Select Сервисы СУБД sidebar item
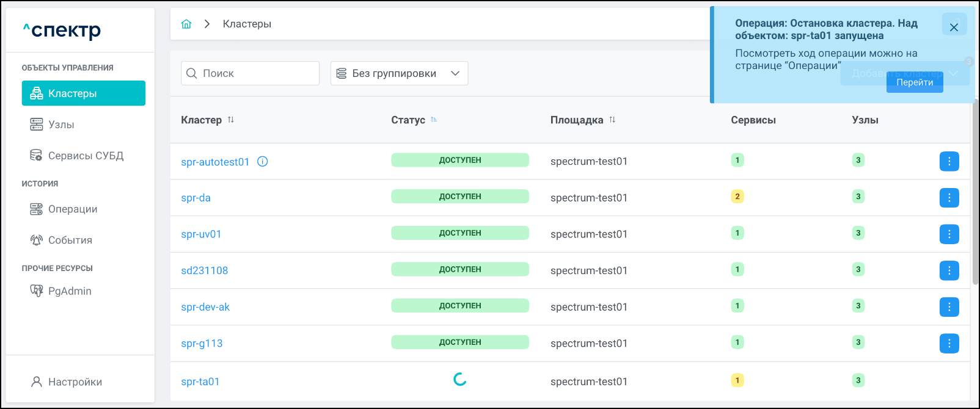The width and height of the screenshot is (980, 409). click(x=86, y=156)
